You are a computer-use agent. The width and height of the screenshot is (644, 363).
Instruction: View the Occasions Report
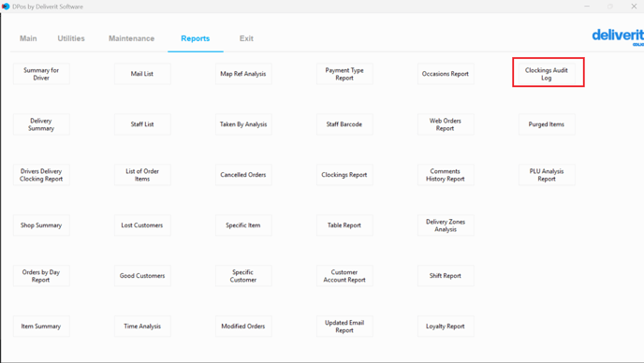(446, 74)
